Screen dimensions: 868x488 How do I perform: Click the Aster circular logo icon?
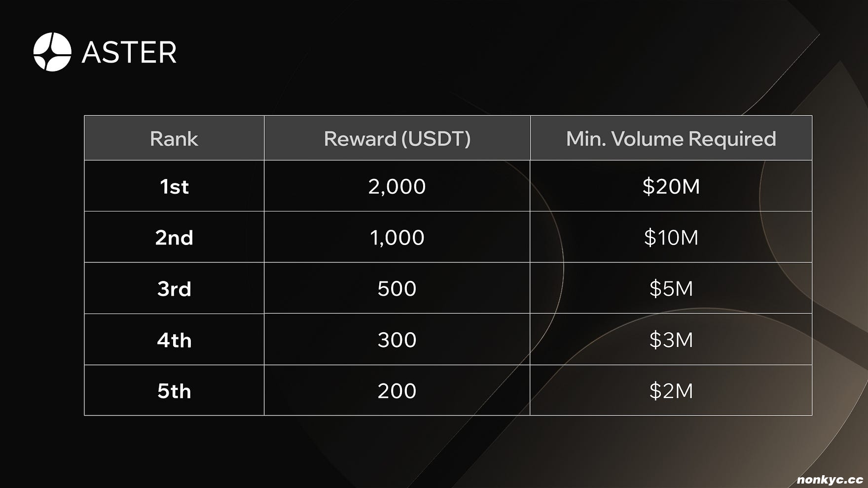pyautogui.click(x=52, y=52)
